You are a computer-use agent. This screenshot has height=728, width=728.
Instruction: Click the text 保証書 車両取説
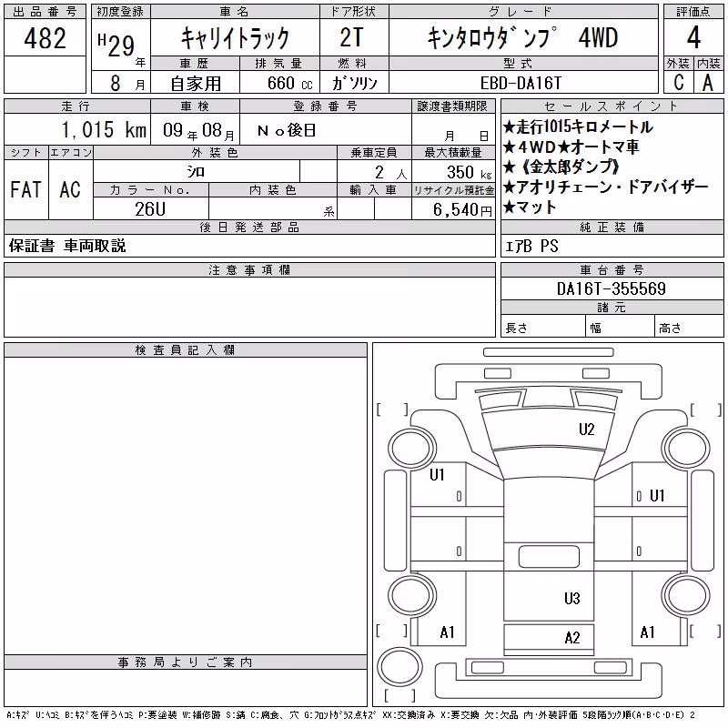[67, 246]
